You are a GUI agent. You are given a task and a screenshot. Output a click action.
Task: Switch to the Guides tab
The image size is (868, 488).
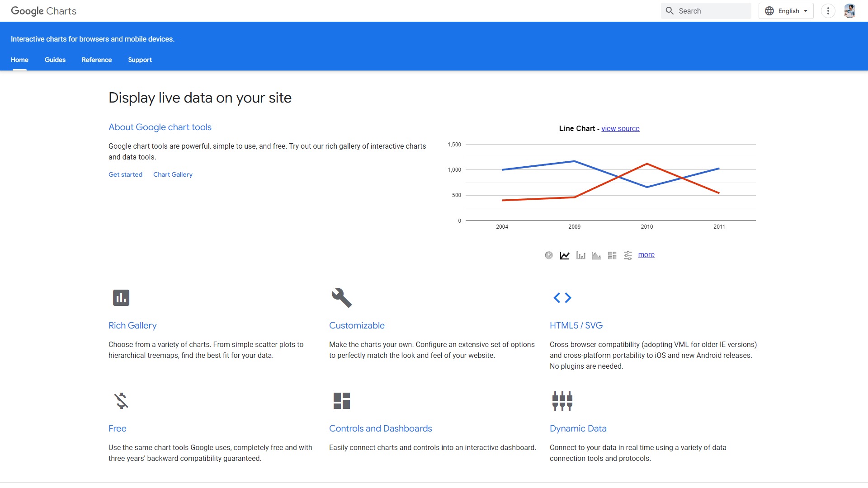tap(55, 60)
